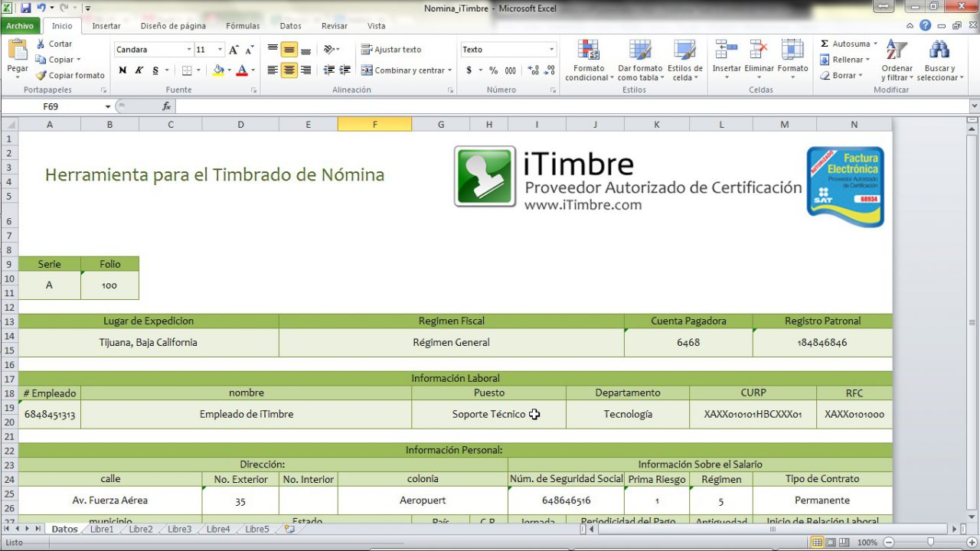Toggle italic (K) formatting

pos(139,70)
